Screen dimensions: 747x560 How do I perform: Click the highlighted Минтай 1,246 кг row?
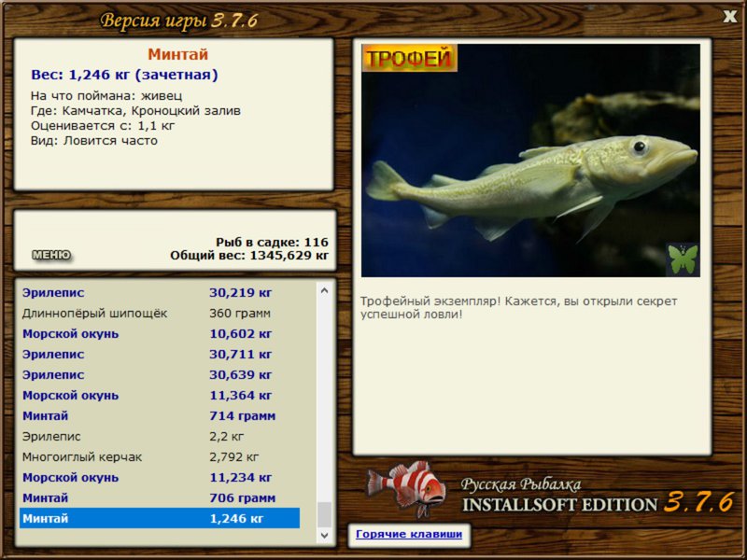point(160,518)
